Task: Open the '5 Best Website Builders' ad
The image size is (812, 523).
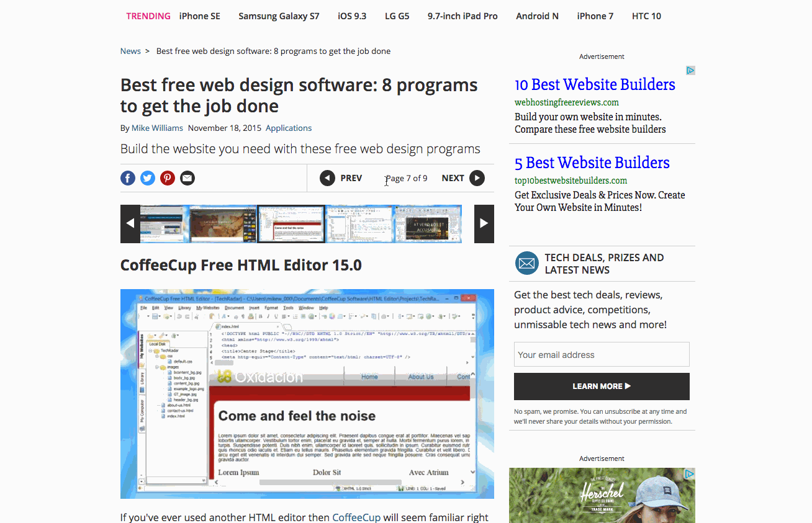Action: pos(592,163)
